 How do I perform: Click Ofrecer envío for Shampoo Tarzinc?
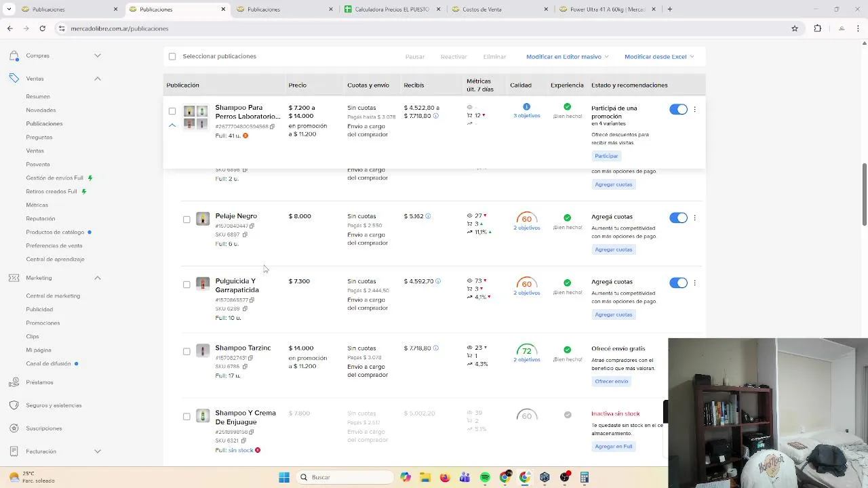click(x=612, y=382)
